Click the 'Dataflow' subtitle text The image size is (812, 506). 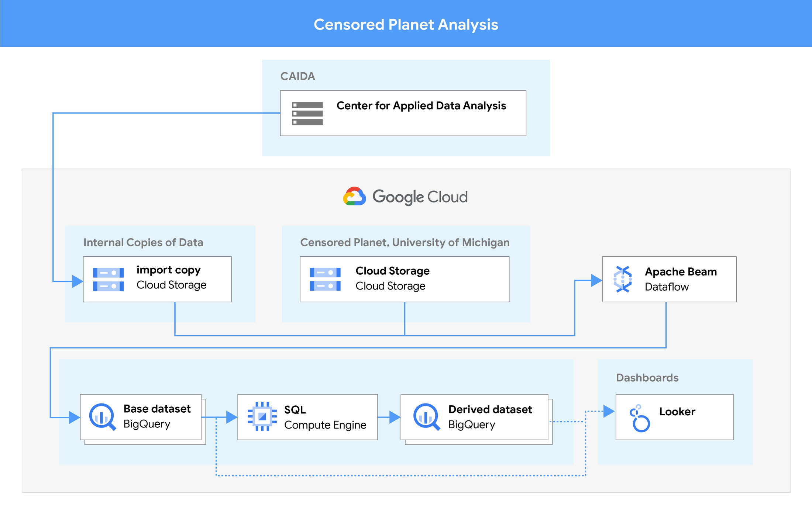coord(667,287)
